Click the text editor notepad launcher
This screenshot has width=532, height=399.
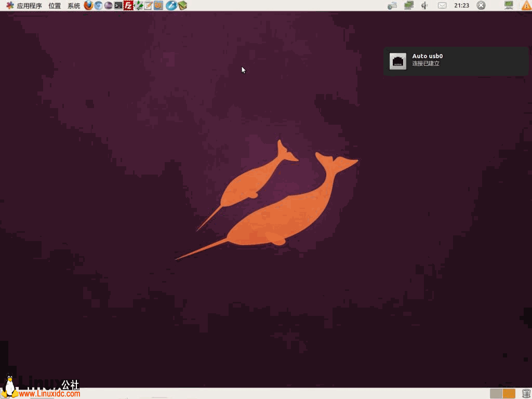(148, 6)
